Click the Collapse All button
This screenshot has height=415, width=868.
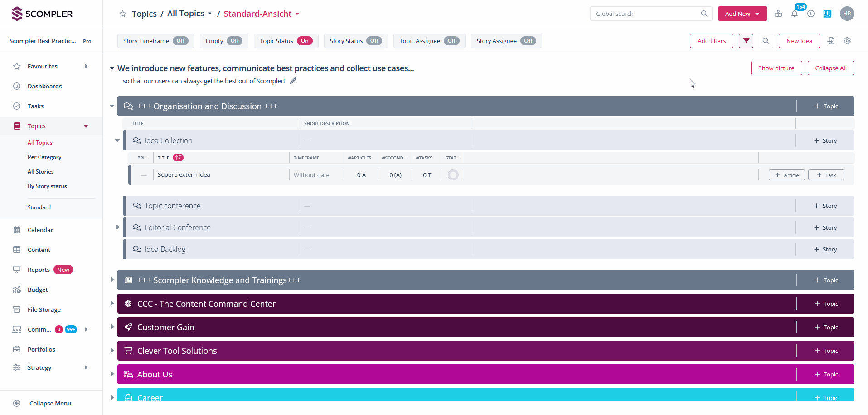830,68
